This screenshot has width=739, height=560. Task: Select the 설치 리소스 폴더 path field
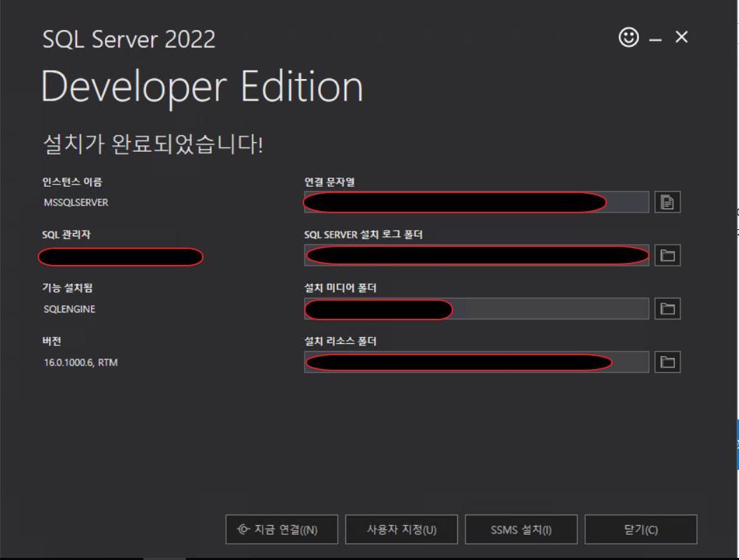[477, 362]
